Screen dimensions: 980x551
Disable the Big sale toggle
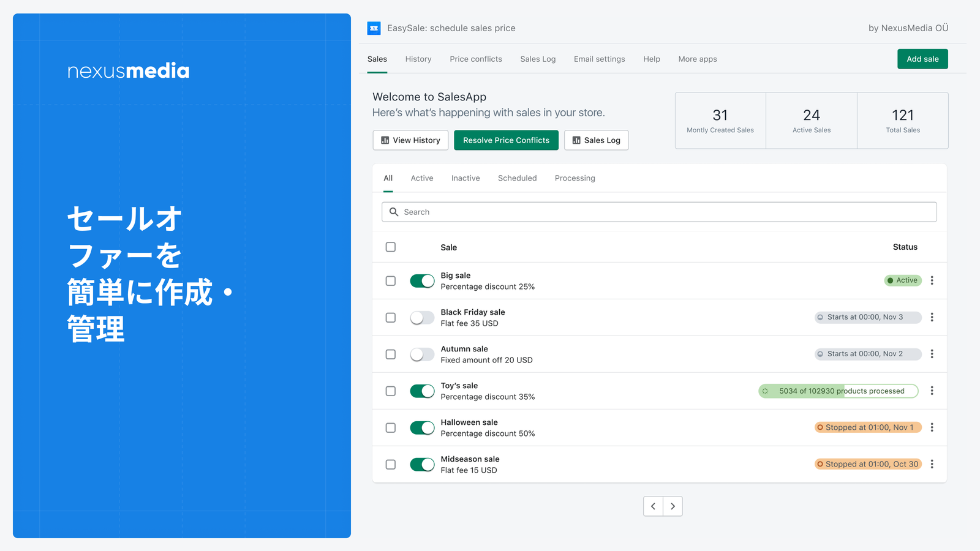pyautogui.click(x=422, y=281)
